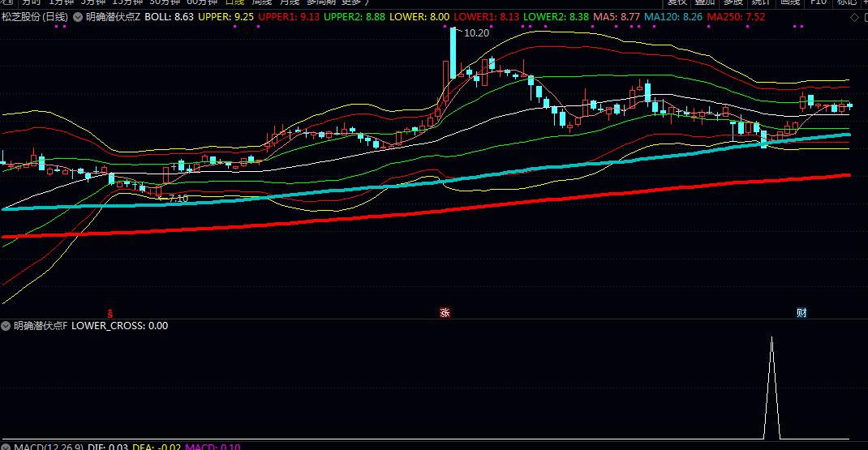
Task: Click the 明确潜伏点Z indicator name
Action: pos(113,17)
